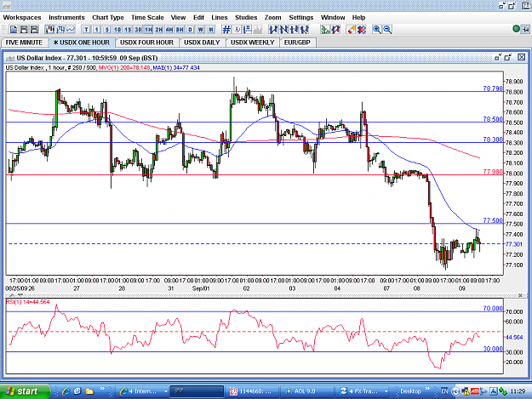Click the first save disk icon
The width and height of the screenshot is (532, 399).
pyautogui.click(x=24, y=30)
